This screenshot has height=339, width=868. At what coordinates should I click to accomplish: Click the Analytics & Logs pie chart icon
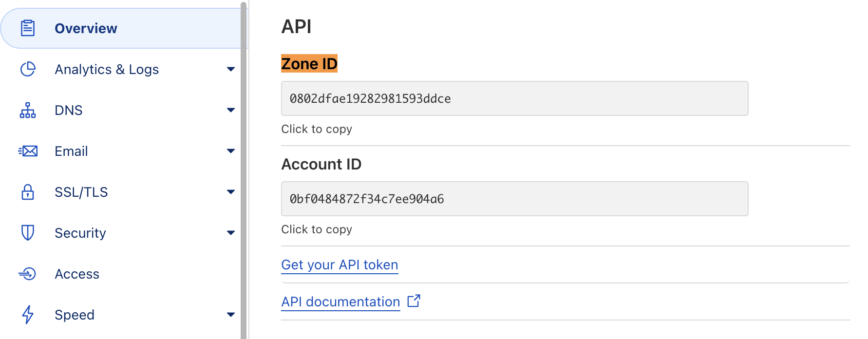coord(28,69)
